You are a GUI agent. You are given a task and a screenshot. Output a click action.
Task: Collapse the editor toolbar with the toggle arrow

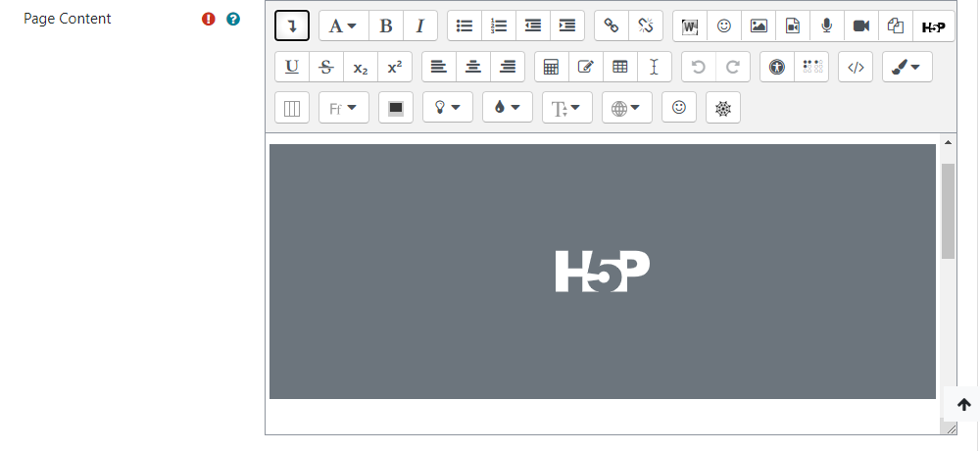292,25
